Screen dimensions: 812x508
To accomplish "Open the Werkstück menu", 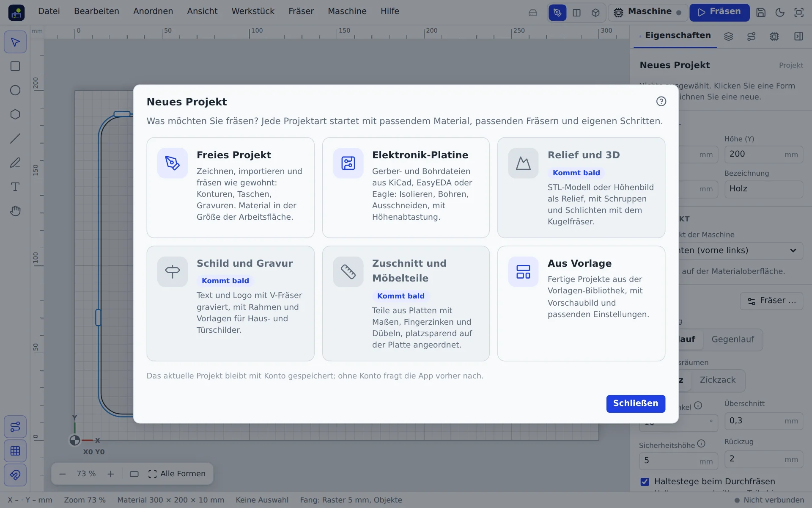I will [253, 11].
